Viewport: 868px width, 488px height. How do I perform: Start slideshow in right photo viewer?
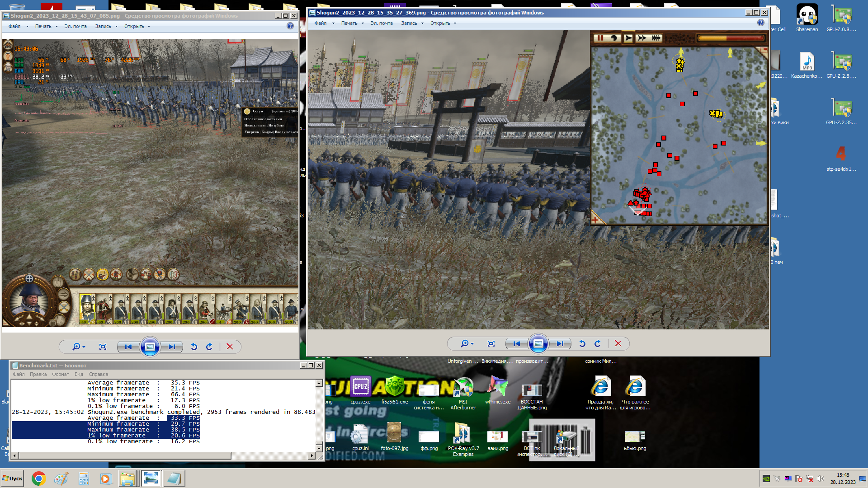[x=538, y=344]
